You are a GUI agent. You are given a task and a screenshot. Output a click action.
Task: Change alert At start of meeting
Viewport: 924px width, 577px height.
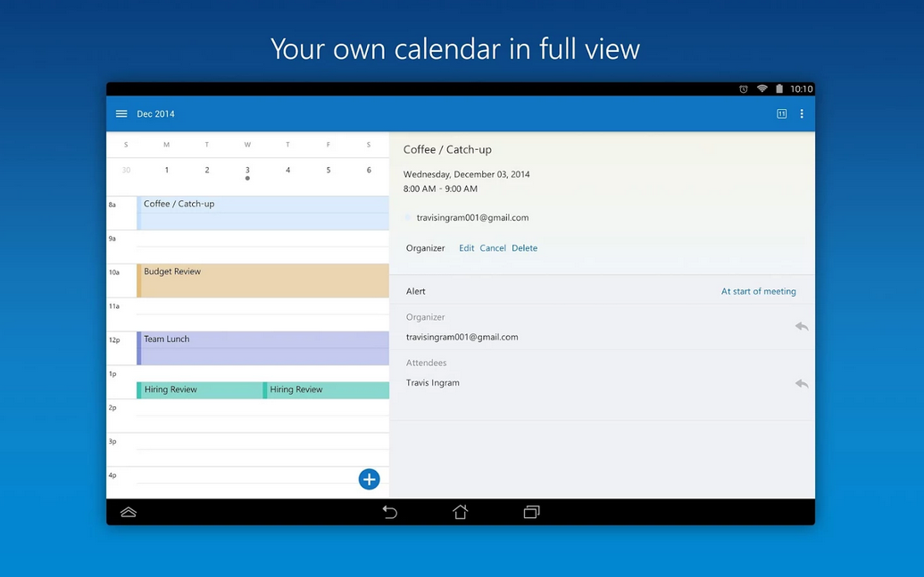click(x=759, y=291)
